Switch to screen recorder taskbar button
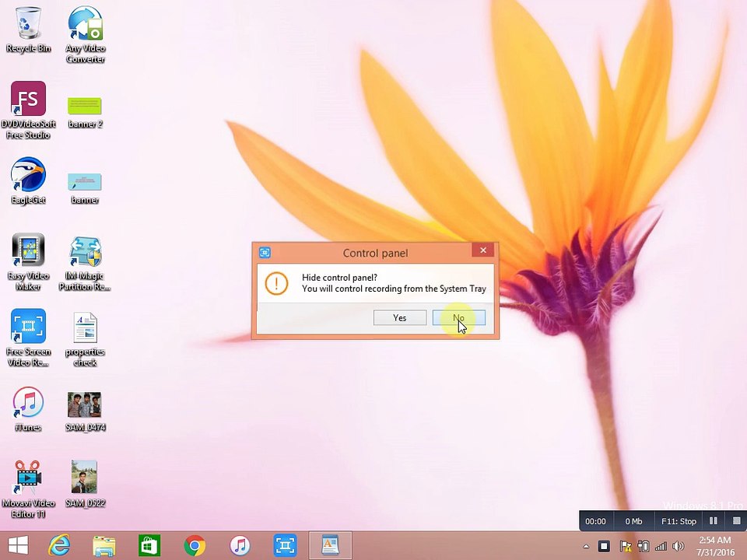The height and width of the screenshot is (560, 747). point(285,545)
